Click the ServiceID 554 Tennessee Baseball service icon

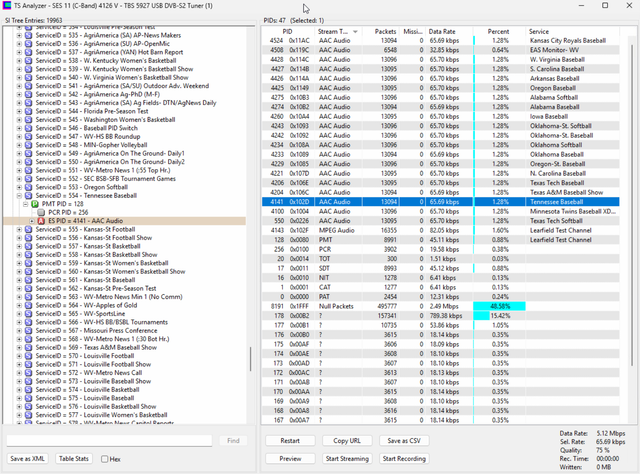click(29, 196)
